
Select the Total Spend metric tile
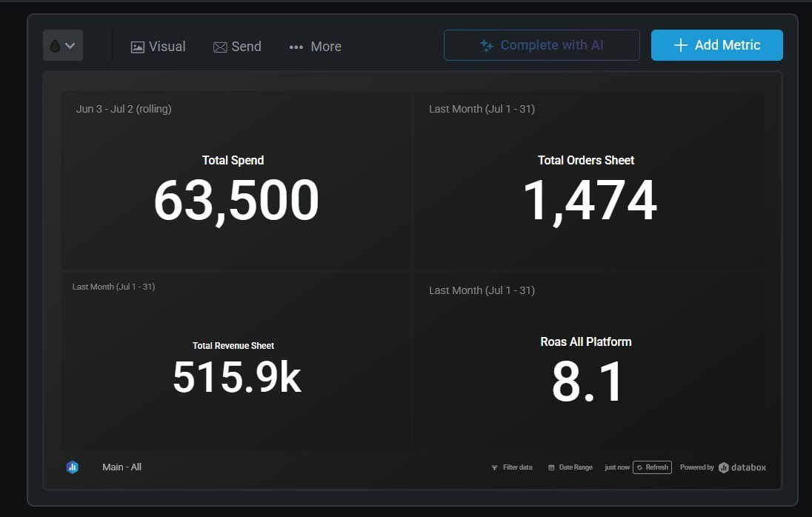236,181
